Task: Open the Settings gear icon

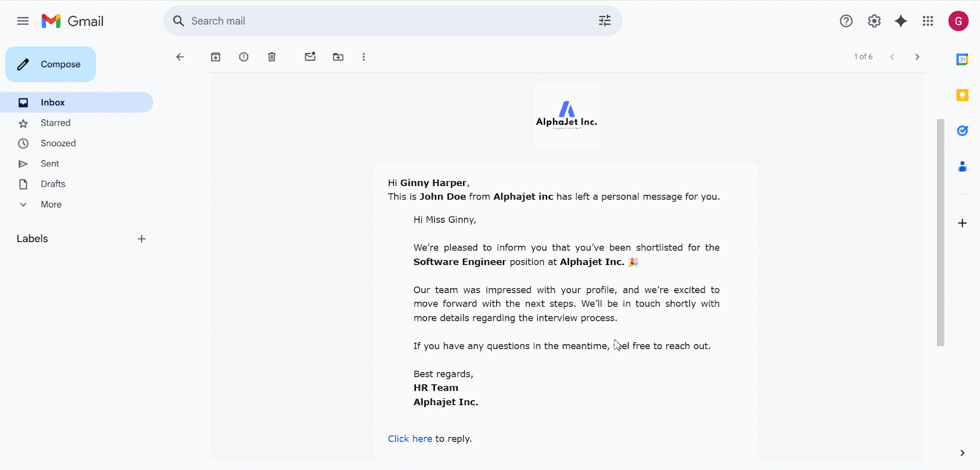Action: click(x=874, y=21)
